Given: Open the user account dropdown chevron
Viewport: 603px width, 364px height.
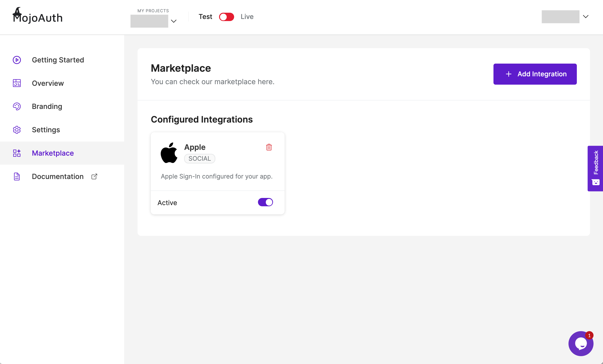Looking at the screenshot, I should point(585,17).
